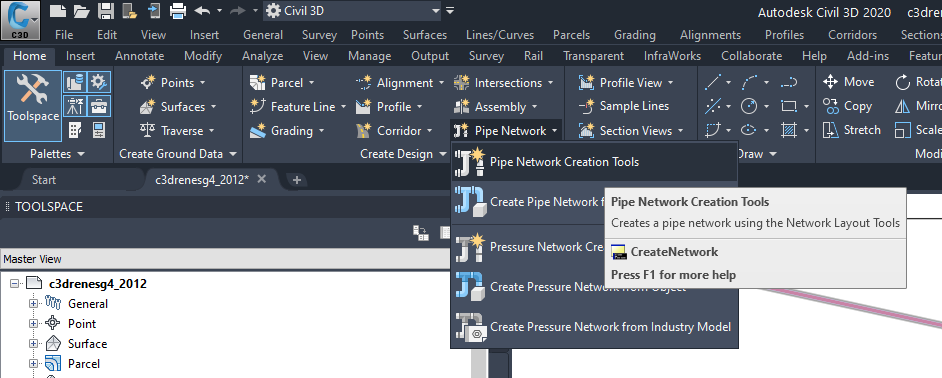Switch to the Analyze ribbon tab
The image size is (942, 378).
pyautogui.click(x=263, y=56)
